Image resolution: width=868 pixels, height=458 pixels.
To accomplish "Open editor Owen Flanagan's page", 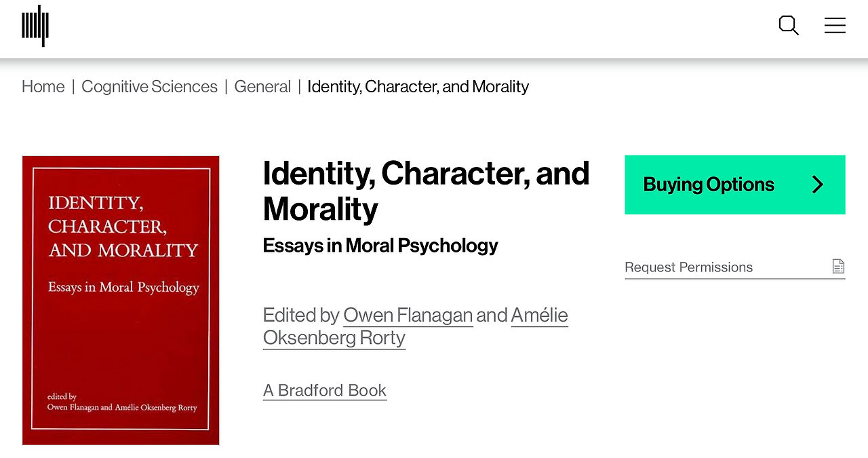I will [x=408, y=316].
